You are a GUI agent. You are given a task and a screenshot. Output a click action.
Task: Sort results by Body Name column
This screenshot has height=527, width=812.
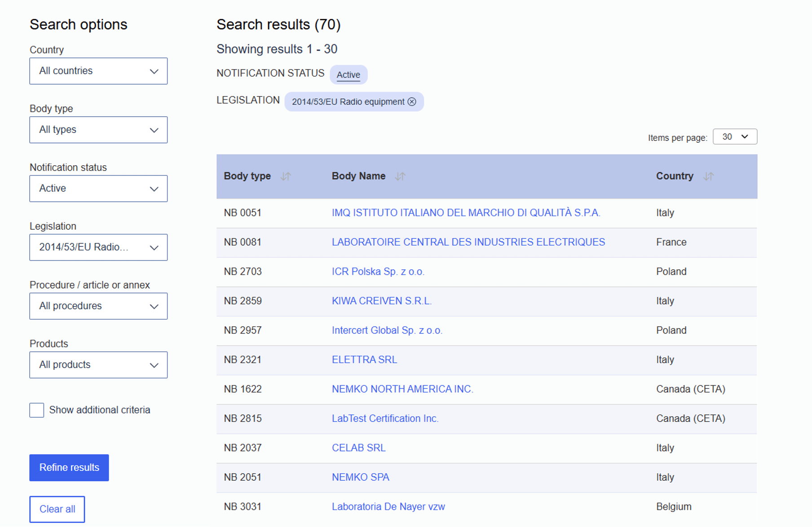400,176
